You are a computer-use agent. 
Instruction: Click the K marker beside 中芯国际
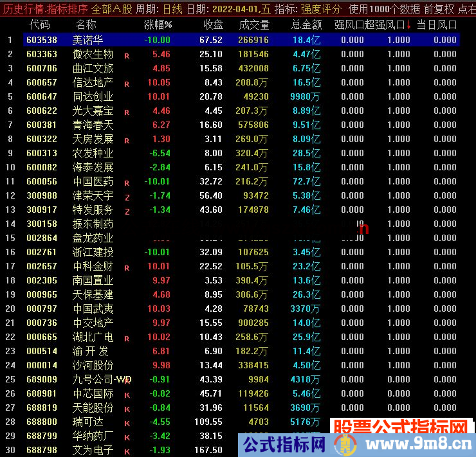coord(127,395)
